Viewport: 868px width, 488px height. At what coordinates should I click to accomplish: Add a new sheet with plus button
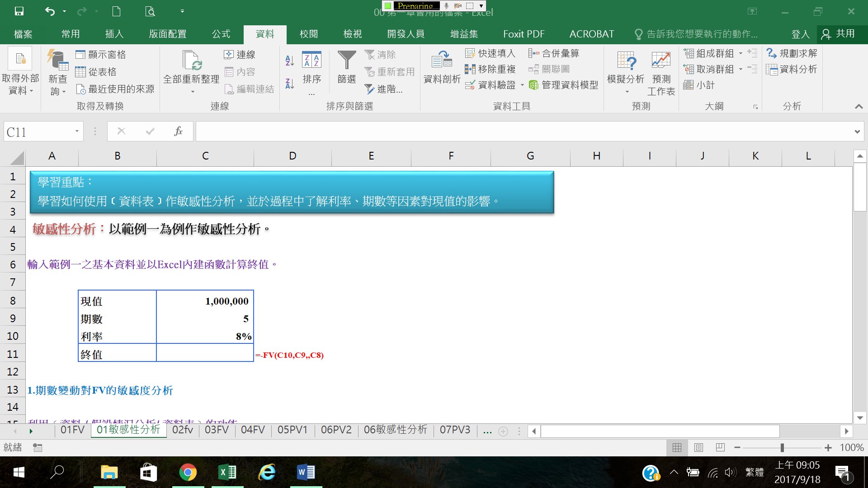coord(503,432)
